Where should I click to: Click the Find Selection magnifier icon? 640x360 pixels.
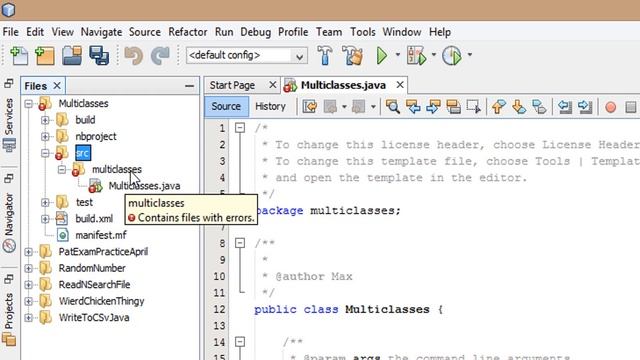(393, 107)
